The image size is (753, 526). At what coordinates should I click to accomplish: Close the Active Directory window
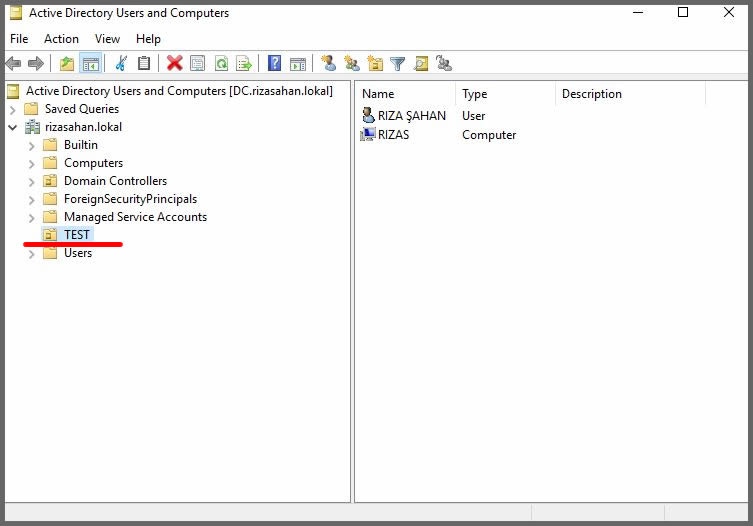tap(729, 13)
